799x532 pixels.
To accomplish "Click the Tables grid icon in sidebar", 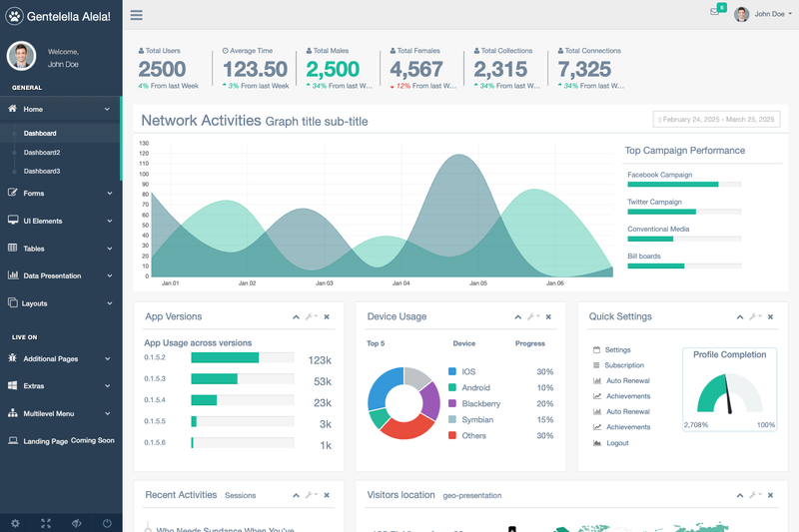I will click(13, 248).
